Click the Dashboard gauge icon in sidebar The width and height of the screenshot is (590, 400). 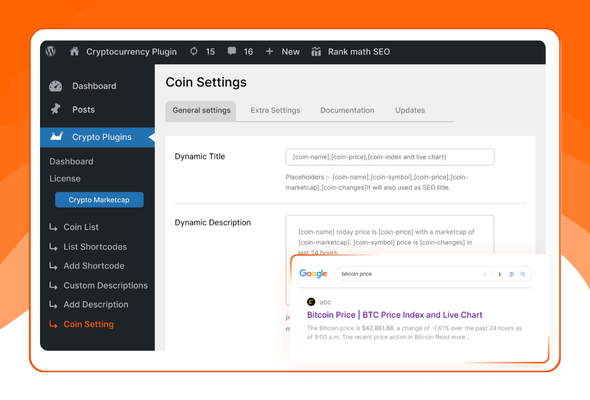point(55,86)
